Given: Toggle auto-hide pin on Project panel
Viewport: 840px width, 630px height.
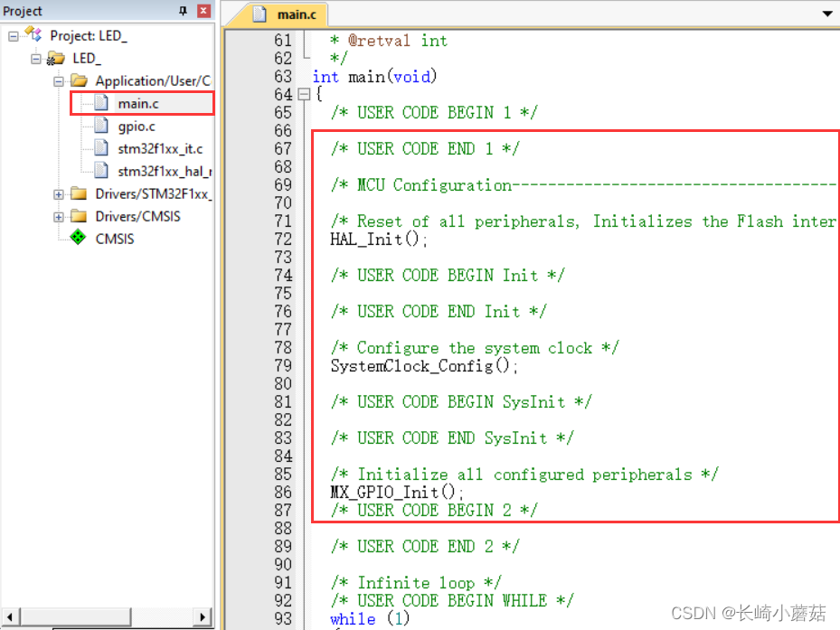Looking at the screenshot, I should pos(184,11).
